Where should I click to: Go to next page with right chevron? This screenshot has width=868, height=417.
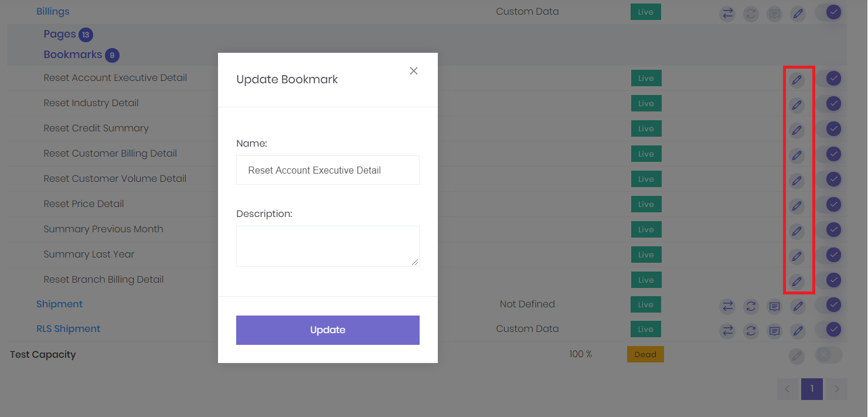837,389
